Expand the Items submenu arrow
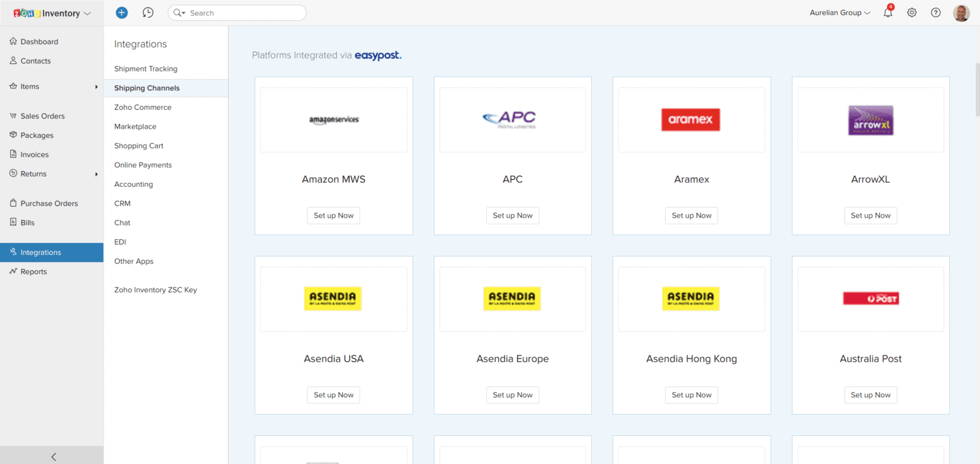The image size is (980, 464). click(x=96, y=86)
